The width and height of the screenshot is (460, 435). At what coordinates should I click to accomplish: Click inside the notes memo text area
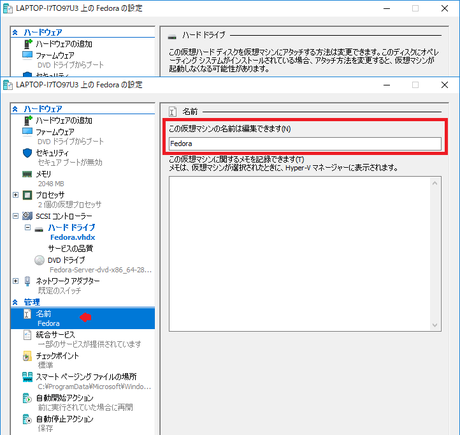299,254
